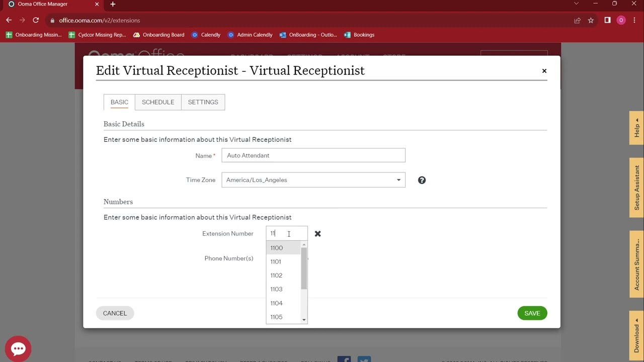Select extension 1103 from list
The image size is (644, 362).
click(284, 289)
